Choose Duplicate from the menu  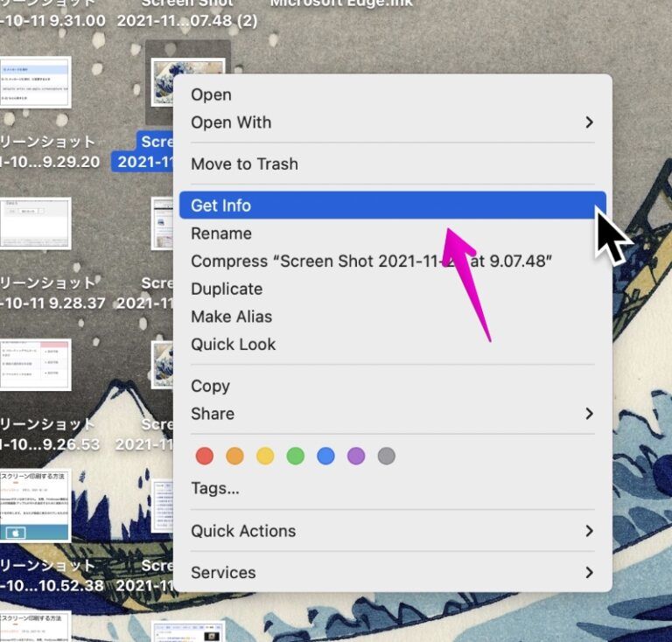pyautogui.click(x=392, y=290)
